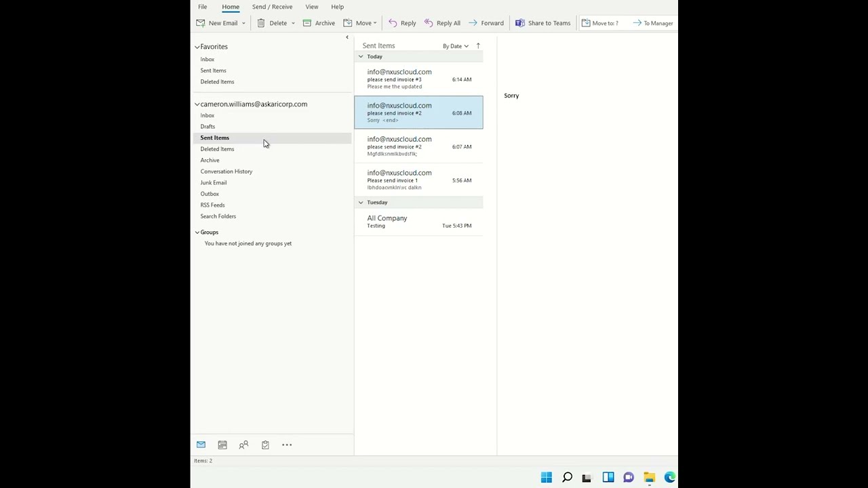Open the Archive folder in the folder tree
Image resolution: width=868 pixels, height=488 pixels.
click(x=210, y=161)
